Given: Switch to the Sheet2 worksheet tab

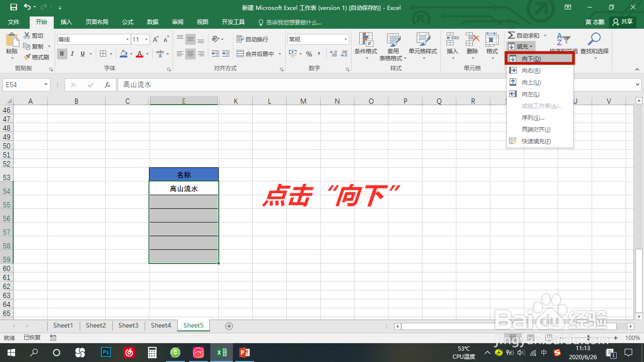Looking at the screenshot, I should [95, 325].
